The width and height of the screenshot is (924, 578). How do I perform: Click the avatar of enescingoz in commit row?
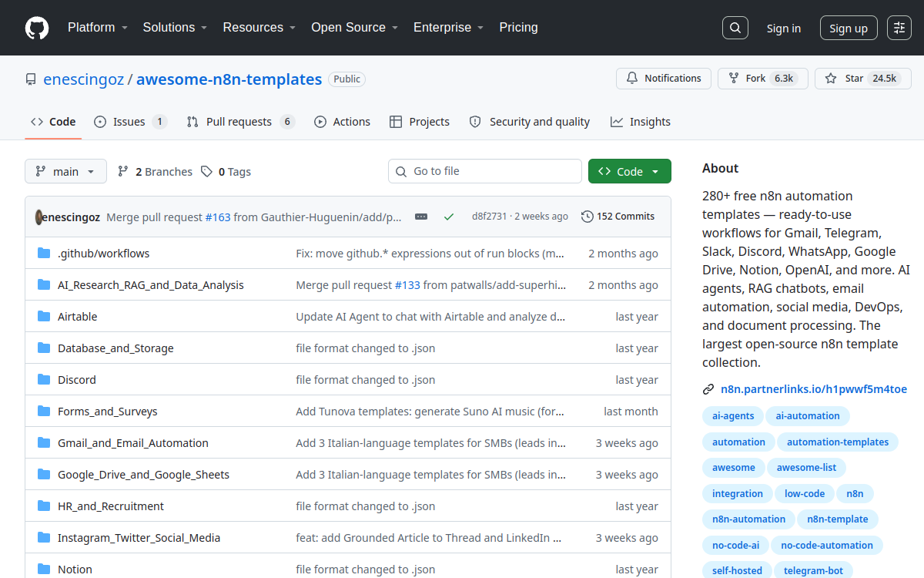[39, 217]
